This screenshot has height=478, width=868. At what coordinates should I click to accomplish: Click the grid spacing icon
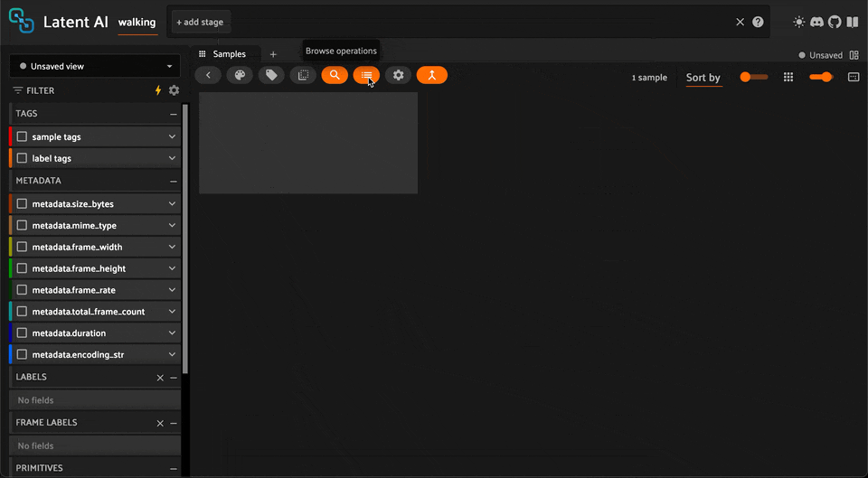pos(788,78)
